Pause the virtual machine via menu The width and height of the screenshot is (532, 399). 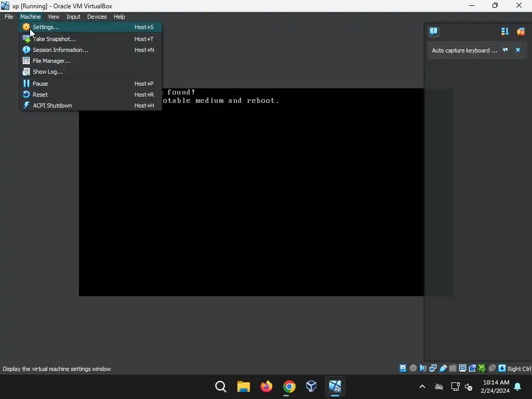[90, 84]
